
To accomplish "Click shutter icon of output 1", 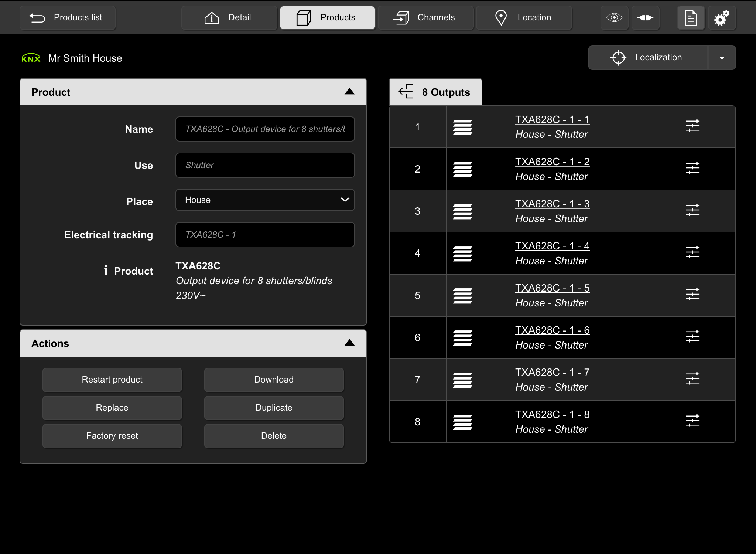I will click(x=462, y=128).
